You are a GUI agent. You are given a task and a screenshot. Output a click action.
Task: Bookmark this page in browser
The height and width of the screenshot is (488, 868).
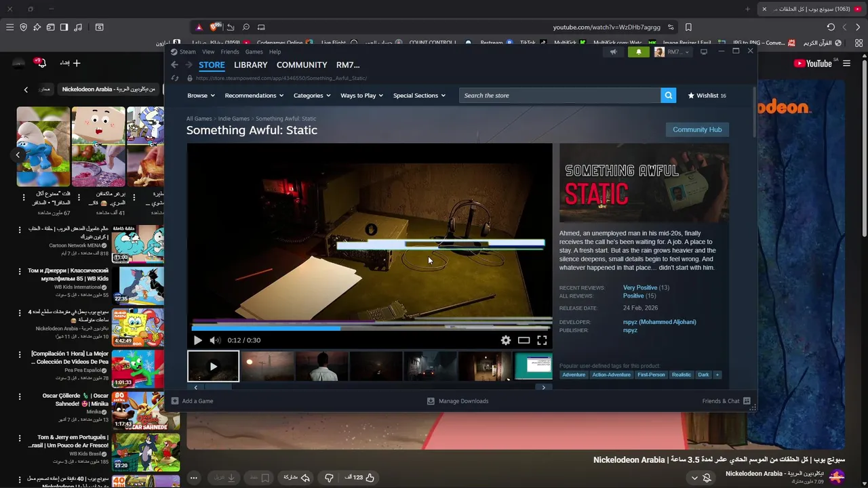pyautogui.click(x=688, y=27)
